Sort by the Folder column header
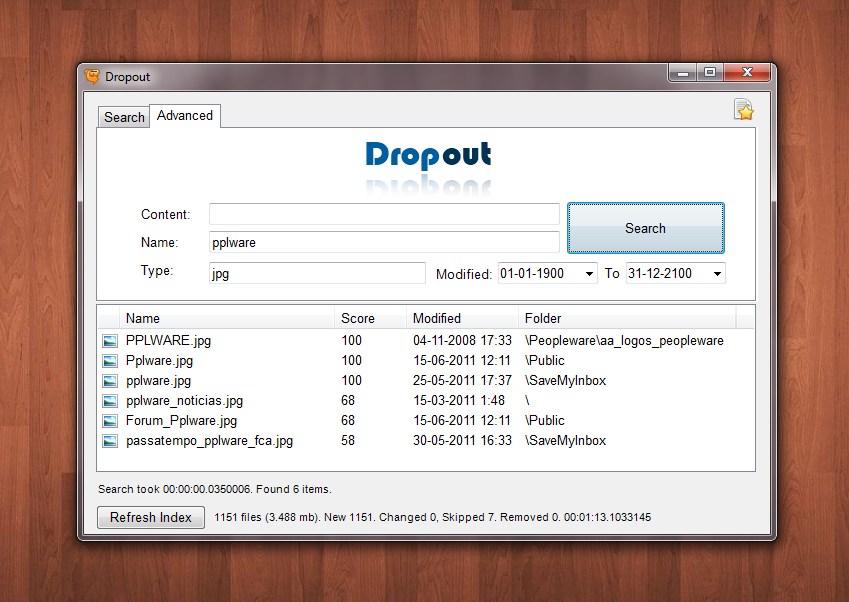The width and height of the screenshot is (849, 602). (628, 318)
